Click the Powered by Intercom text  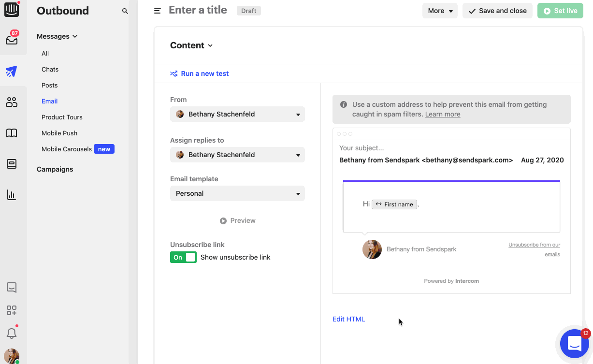(451, 281)
